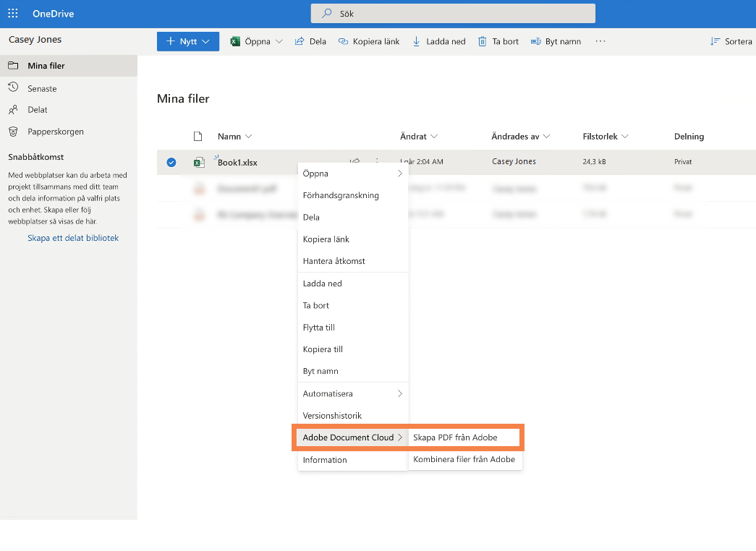Image resolution: width=756 pixels, height=551 pixels.
Task: Choose Ladda ned in context menu
Action: 353,283
